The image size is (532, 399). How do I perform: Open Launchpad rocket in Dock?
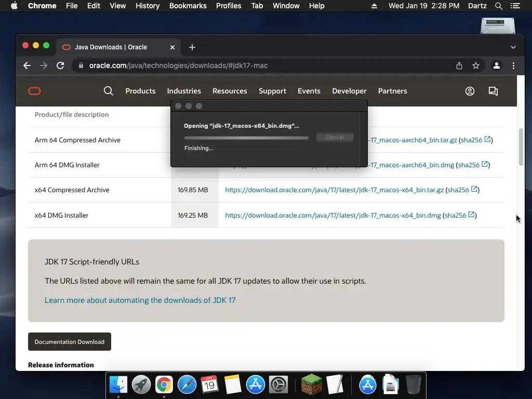(x=141, y=385)
